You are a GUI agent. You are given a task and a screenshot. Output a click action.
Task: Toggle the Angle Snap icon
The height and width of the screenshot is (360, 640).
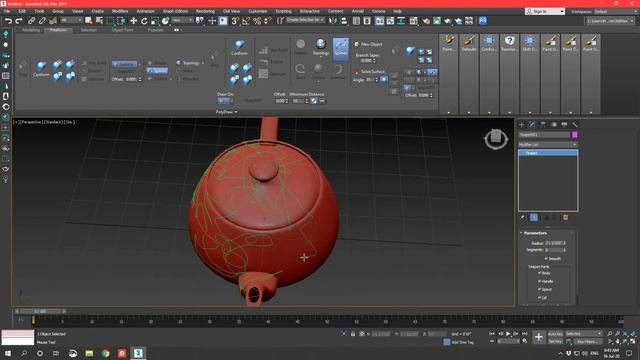(x=246, y=21)
